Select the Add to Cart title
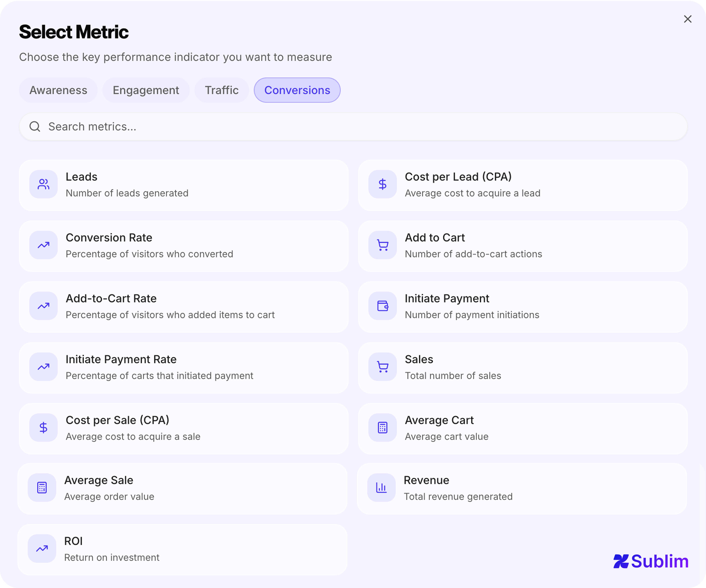706x588 pixels. pyautogui.click(x=435, y=237)
